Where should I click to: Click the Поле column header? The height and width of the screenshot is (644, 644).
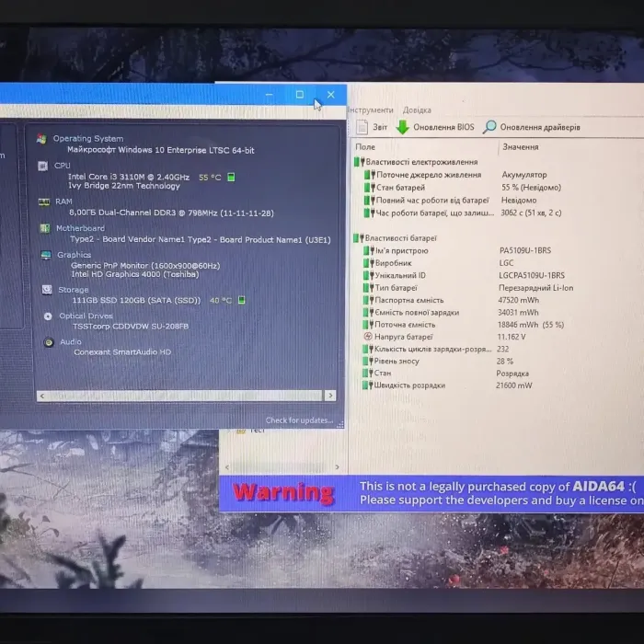point(365,147)
